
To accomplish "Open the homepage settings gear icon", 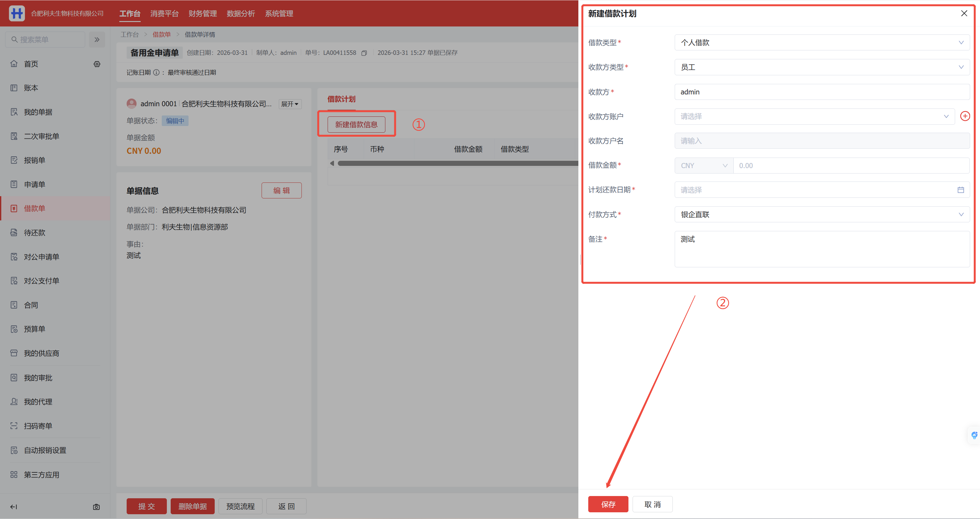I will pyautogui.click(x=97, y=64).
